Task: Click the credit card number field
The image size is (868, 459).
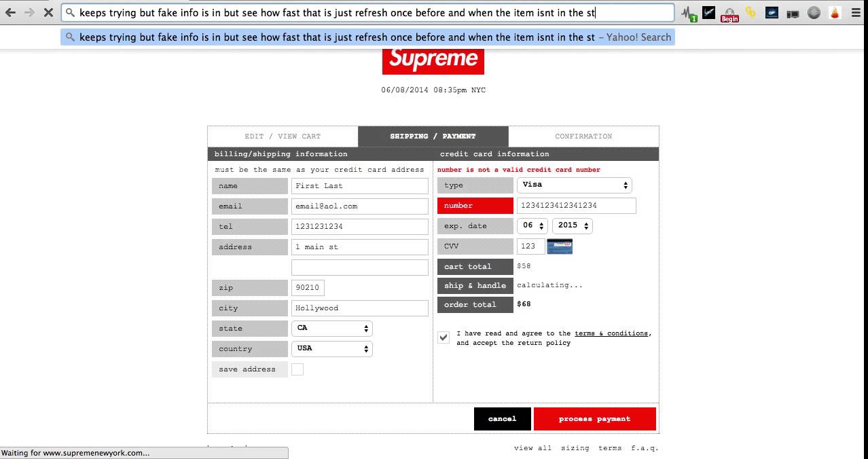Action: pyautogui.click(x=577, y=206)
